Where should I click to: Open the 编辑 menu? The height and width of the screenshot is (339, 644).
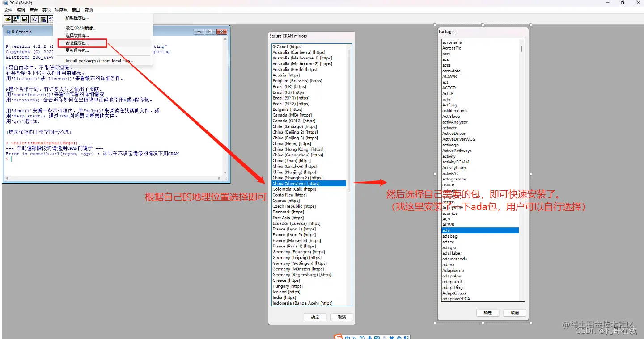[x=21, y=10]
